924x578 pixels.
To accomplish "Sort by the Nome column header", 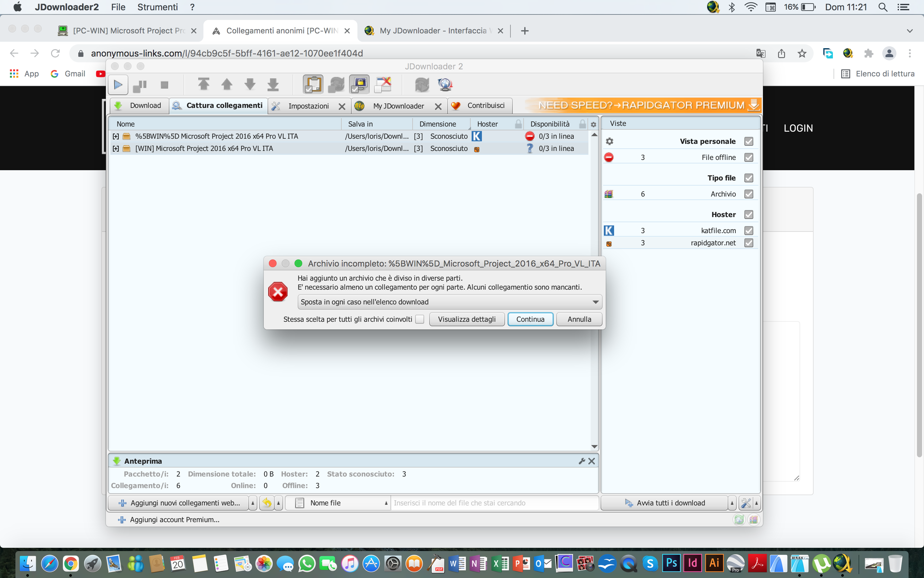I will tap(225, 124).
